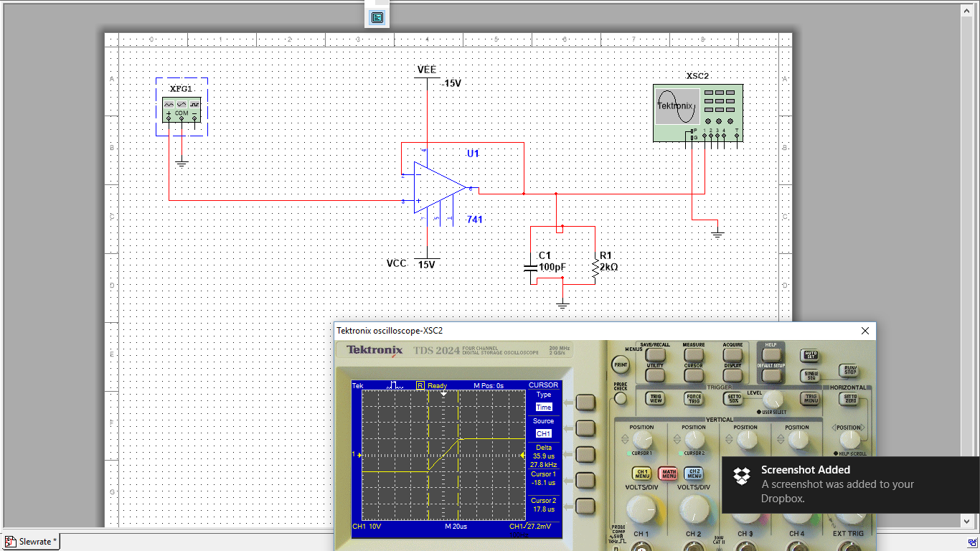Select the ground symbol below XFG1
The image size is (980, 551).
(182, 164)
